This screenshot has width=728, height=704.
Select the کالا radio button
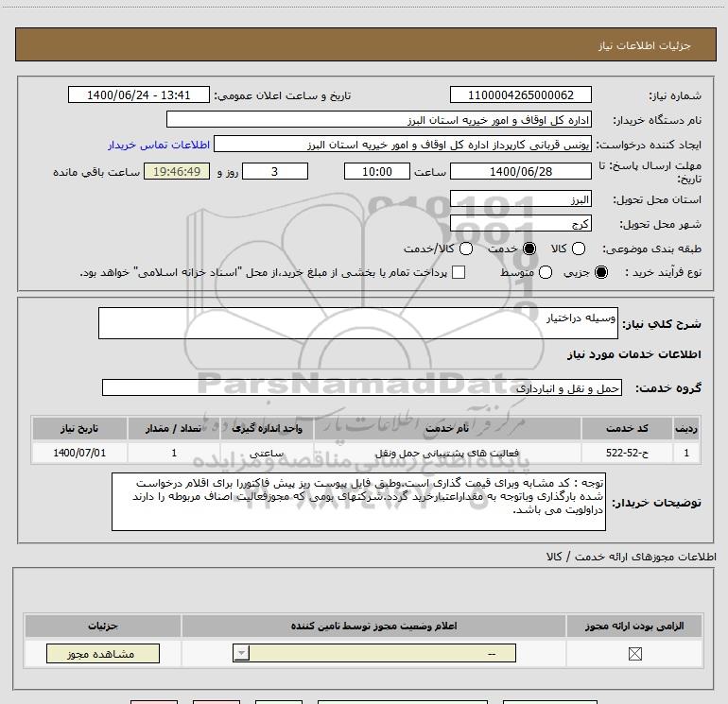click(x=578, y=249)
